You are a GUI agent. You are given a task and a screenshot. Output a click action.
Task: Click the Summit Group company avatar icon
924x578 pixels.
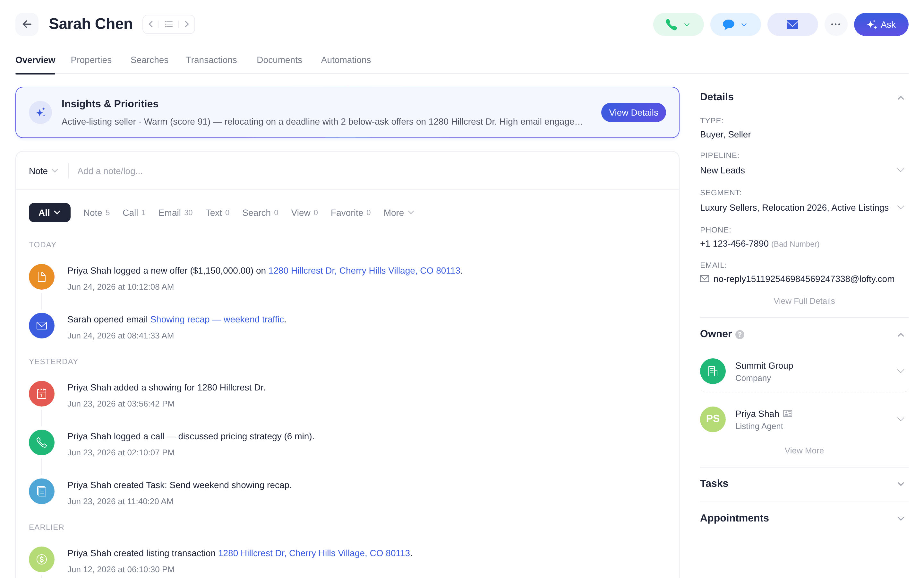pyautogui.click(x=713, y=371)
